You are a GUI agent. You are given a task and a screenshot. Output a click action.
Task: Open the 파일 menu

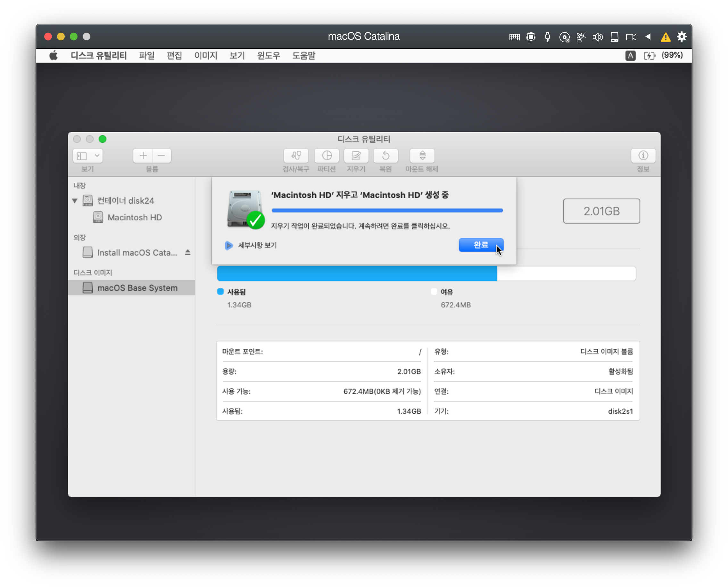pos(147,55)
